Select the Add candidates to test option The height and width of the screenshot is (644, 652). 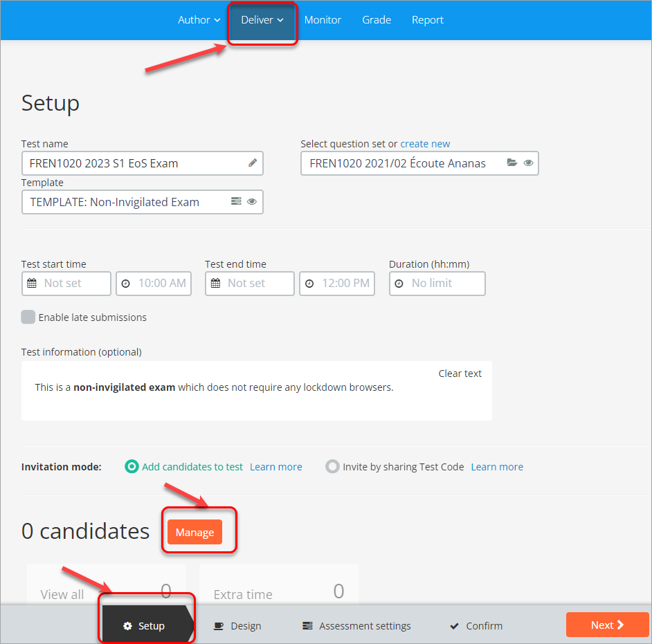pos(132,466)
